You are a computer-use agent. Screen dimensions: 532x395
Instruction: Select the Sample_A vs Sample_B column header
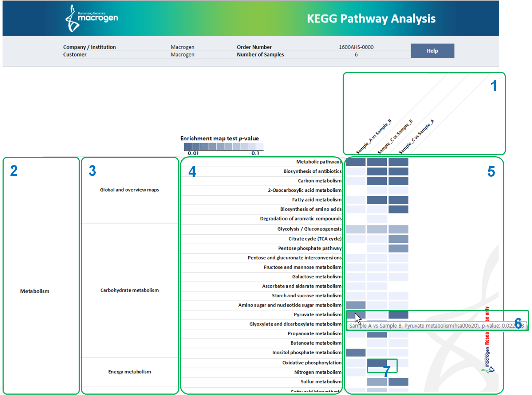click(373, 137)
